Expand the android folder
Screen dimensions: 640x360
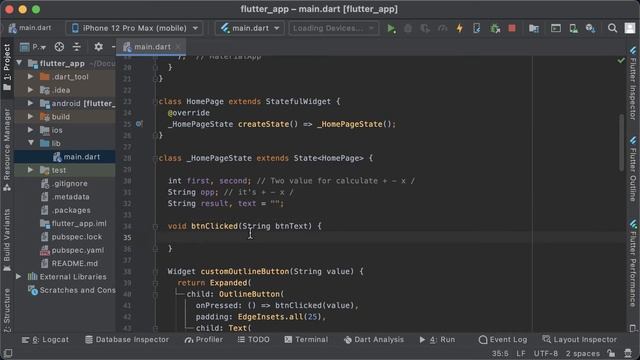(31, 103)
